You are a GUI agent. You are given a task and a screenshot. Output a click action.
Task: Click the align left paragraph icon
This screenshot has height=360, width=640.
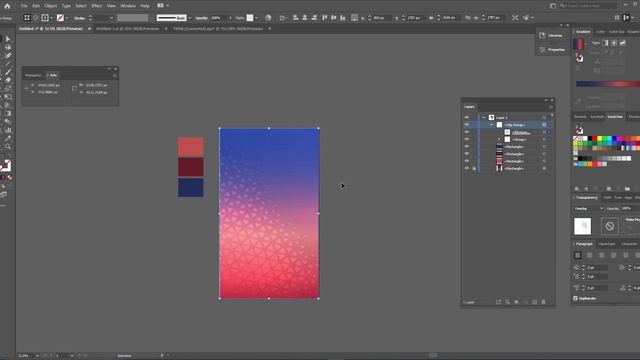(x=578, y=255)
